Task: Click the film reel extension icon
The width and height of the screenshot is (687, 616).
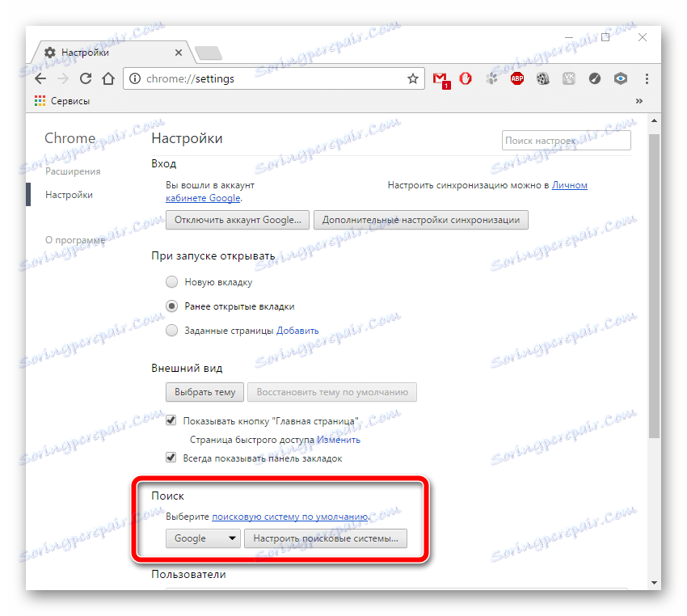Action: tap(543, 79)
